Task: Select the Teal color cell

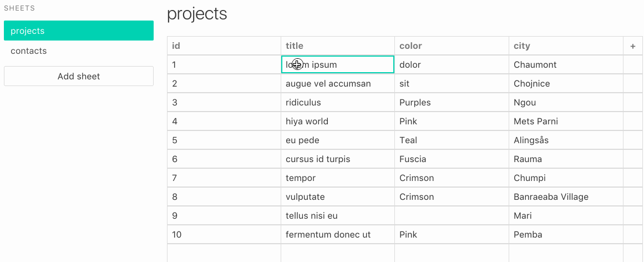Action: (x=451, y=140)
